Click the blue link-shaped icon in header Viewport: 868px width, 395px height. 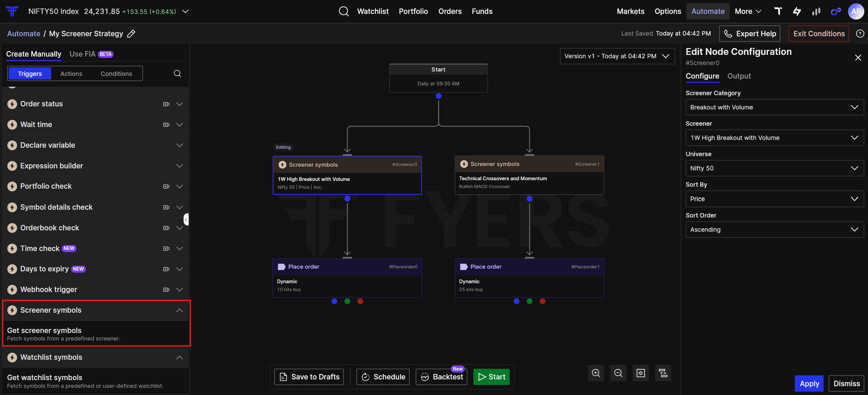pyautogui.click(x=836, y=12)
